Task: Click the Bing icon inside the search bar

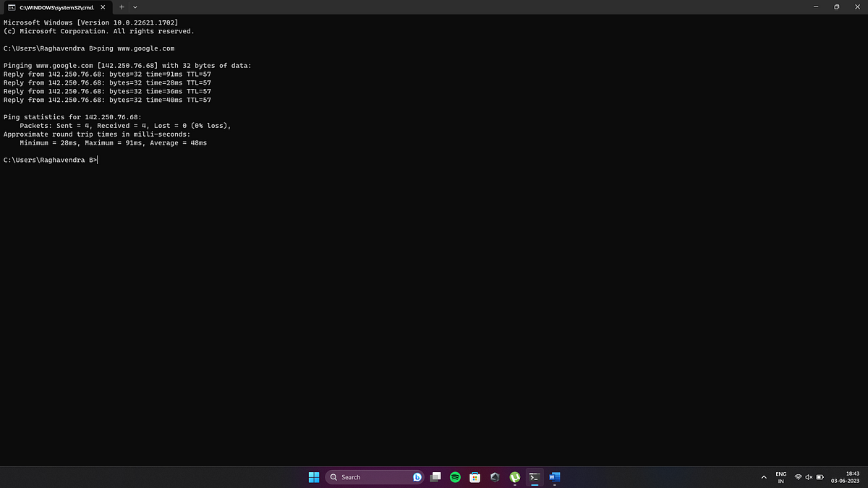Action: 417,477
